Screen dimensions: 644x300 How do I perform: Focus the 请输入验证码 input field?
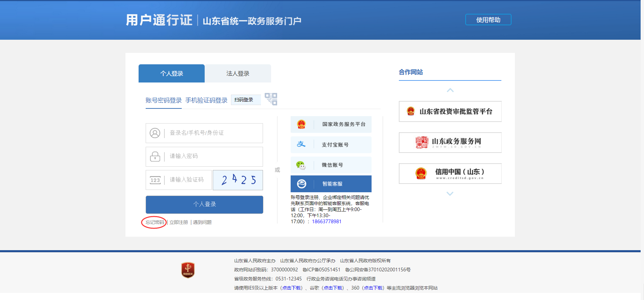[x=189, y=180]
